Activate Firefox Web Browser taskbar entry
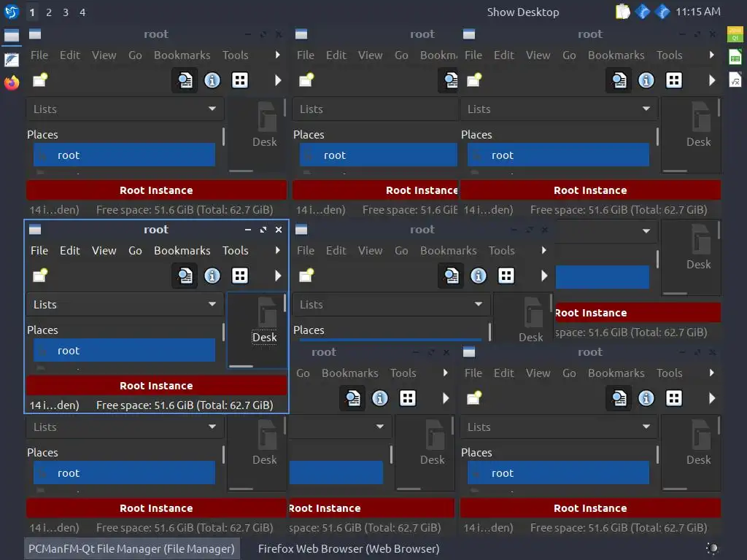This screenshot has height=560, width=747. (349, 548)
